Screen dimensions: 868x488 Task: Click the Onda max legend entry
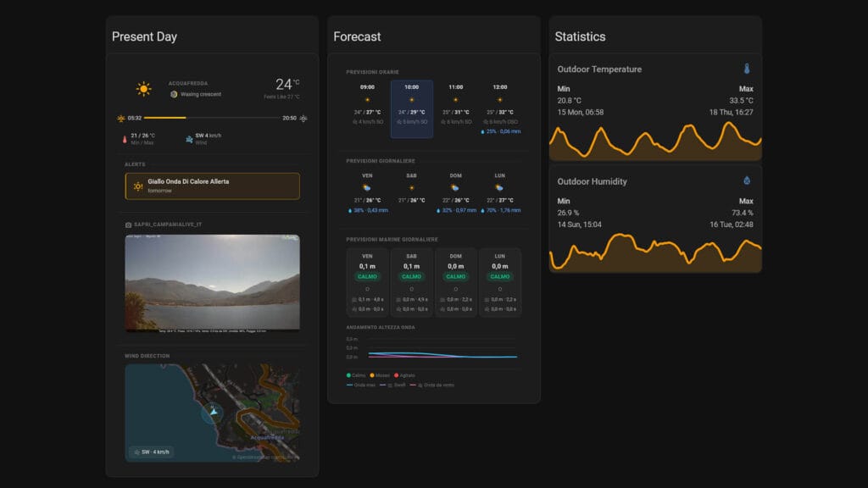(x=361, y=385)
